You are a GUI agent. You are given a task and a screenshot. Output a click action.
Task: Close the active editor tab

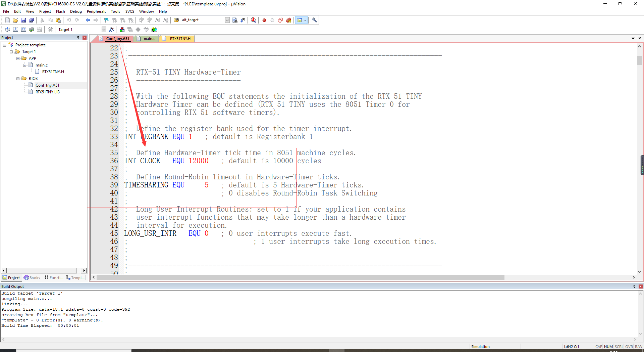640,38
